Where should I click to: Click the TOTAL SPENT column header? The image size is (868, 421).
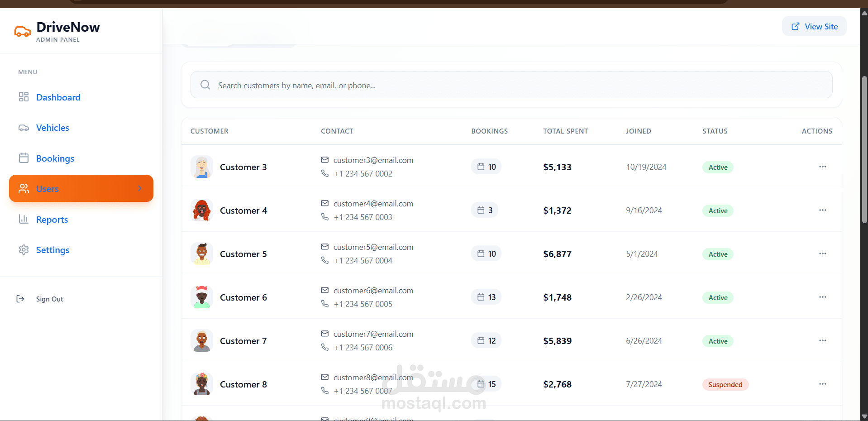pos(565,131)
